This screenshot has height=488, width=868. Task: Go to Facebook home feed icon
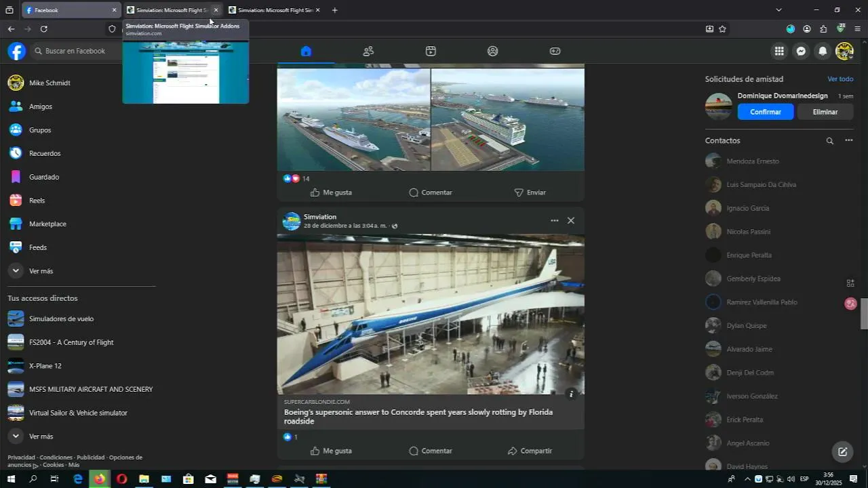coord(306,51)
